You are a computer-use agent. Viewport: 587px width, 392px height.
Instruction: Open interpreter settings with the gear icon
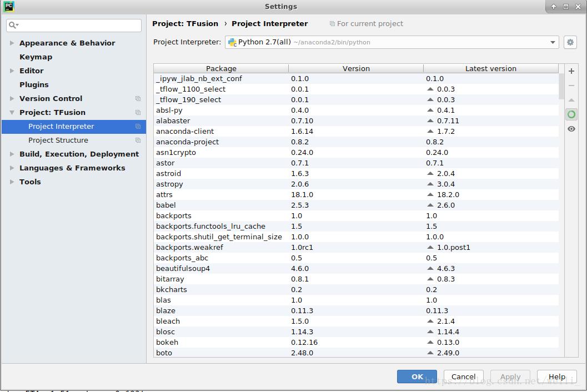570,42
